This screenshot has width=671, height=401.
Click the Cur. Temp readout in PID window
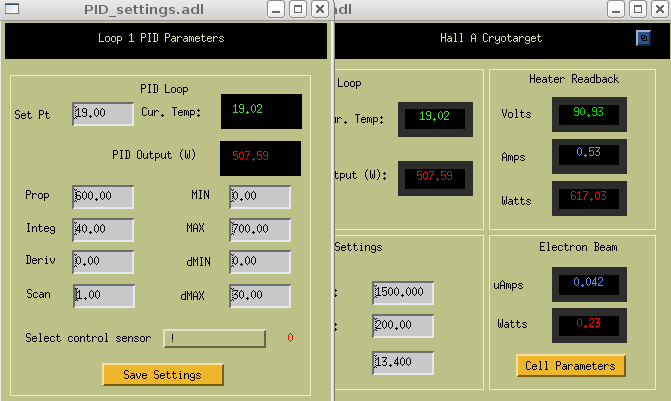[x=261, y=111]
